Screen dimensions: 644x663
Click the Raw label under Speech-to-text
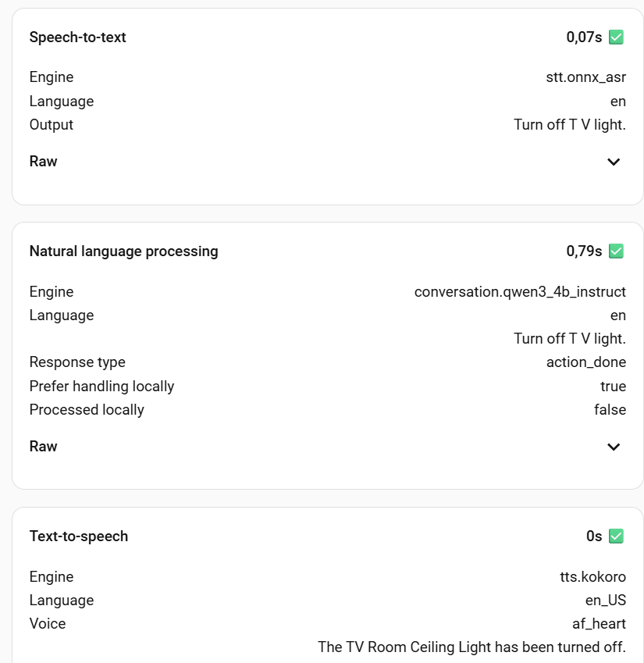point(44,162)
